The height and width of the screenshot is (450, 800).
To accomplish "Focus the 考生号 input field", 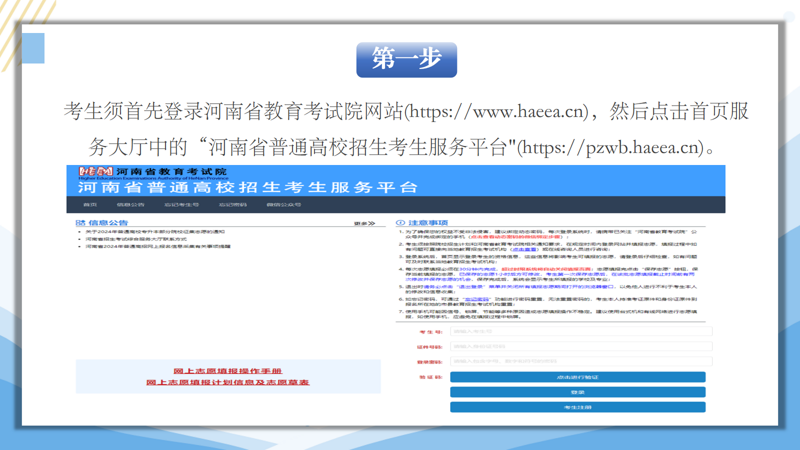I will coord(580,332).
